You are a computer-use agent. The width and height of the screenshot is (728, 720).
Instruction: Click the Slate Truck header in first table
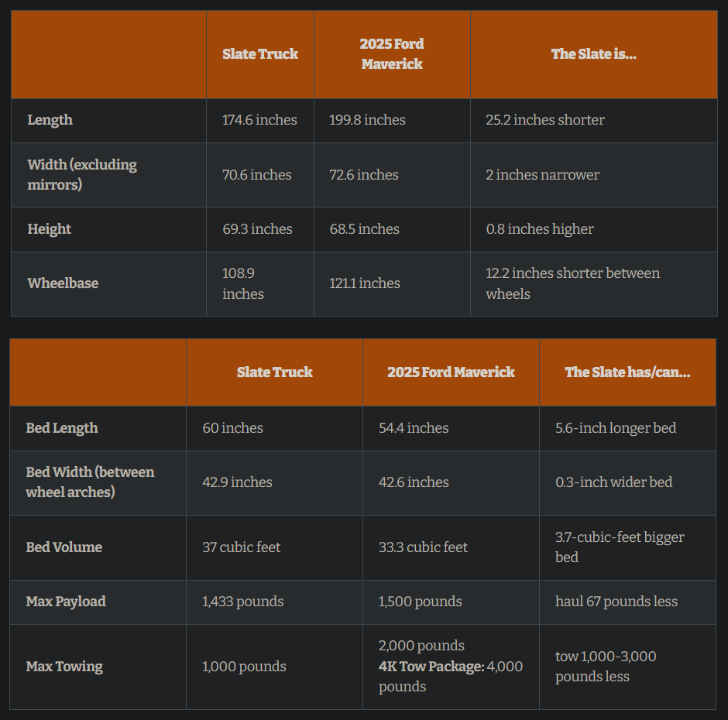pyautogui.click(x=260, y=54)
